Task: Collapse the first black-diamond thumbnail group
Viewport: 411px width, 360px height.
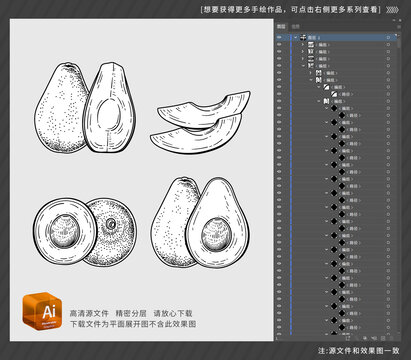Action: tap(327, 108)
